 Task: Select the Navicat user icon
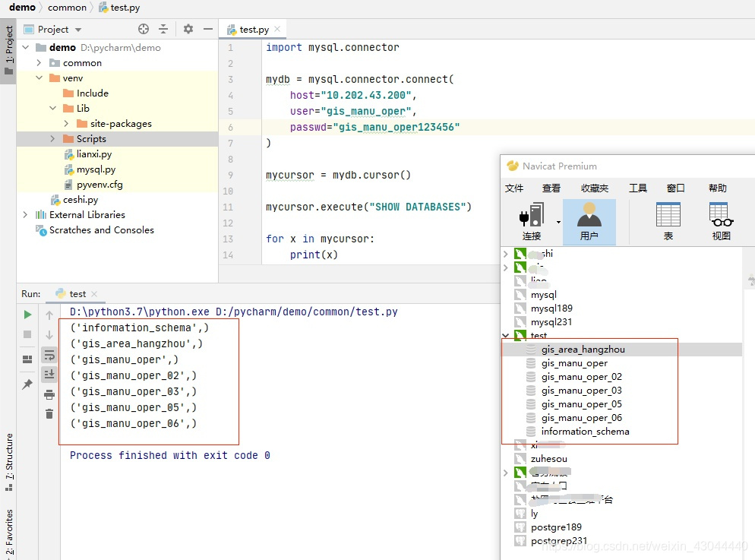589,222
